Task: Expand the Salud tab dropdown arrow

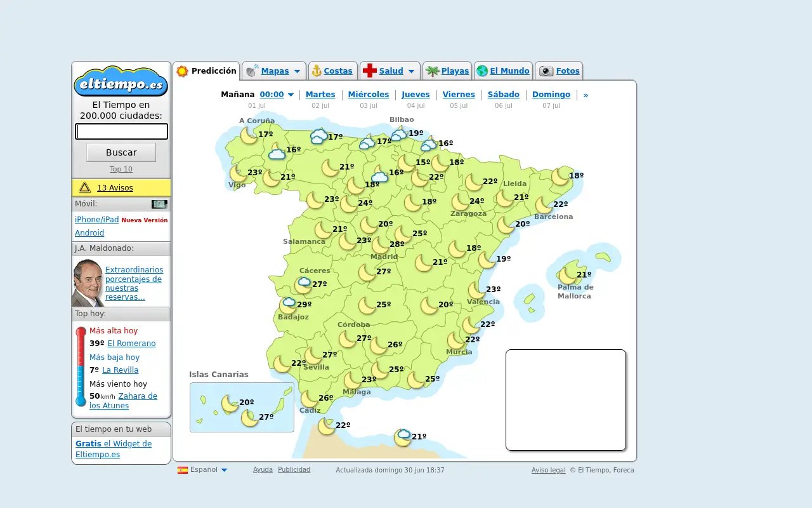Action: click(x=411, y=72)
